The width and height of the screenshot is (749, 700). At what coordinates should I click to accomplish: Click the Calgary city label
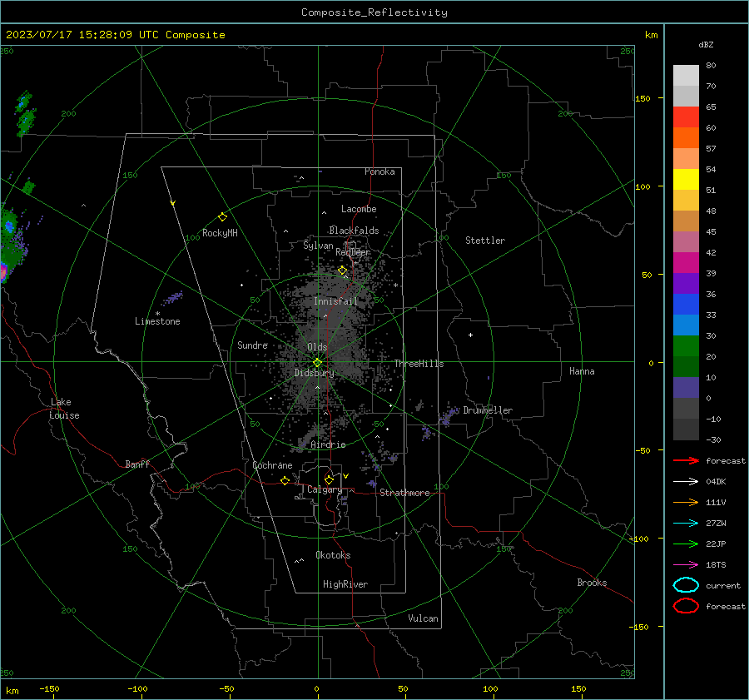(325, 489)
